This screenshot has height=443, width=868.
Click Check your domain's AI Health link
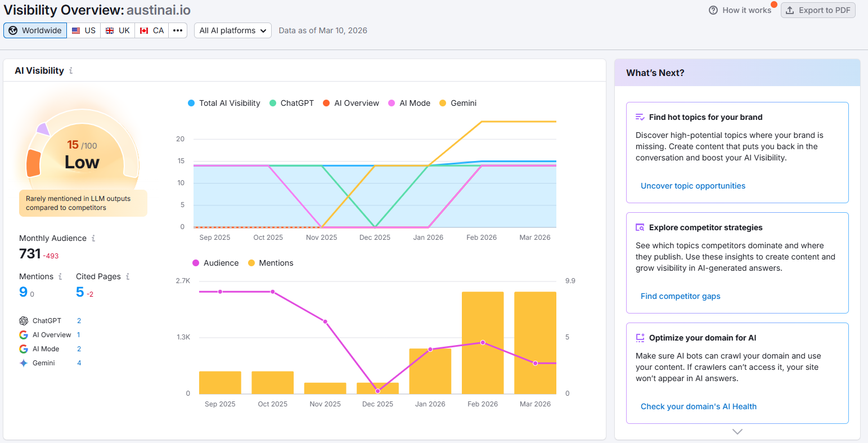[699, 406]
